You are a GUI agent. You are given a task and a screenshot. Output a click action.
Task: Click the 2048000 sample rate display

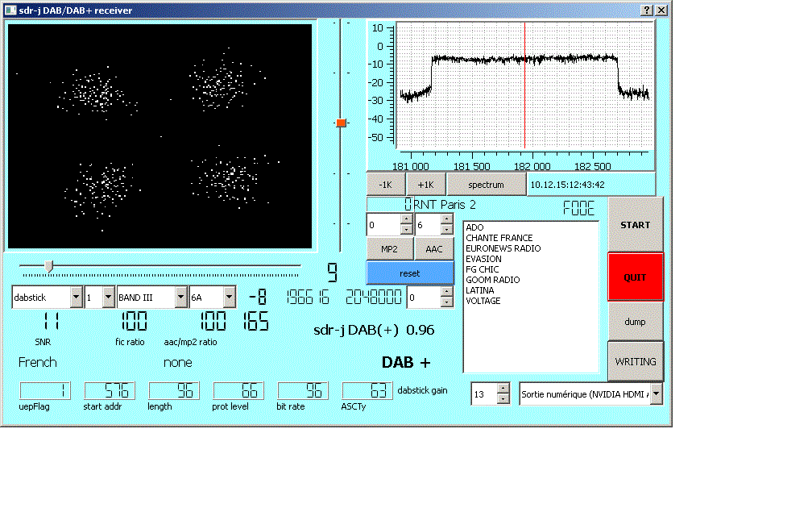pos(374,297)
